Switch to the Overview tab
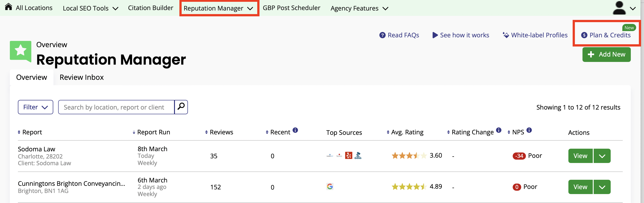Viewport: 644px width, 203px height. (32, 77)
